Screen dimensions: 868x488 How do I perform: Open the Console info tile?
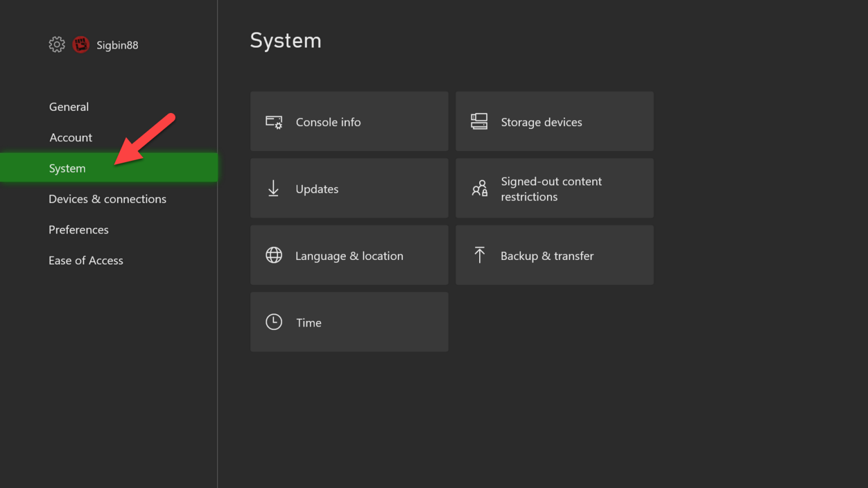click(349, 121)
